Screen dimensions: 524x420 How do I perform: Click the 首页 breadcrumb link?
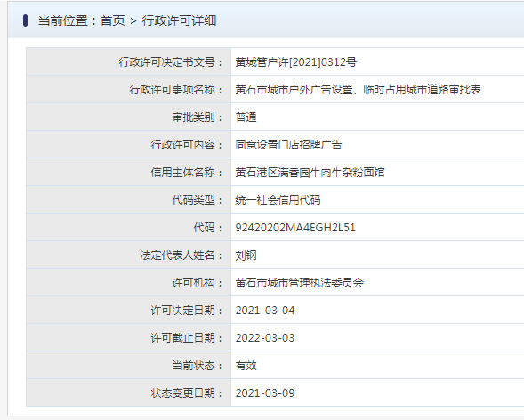(113, 20)
